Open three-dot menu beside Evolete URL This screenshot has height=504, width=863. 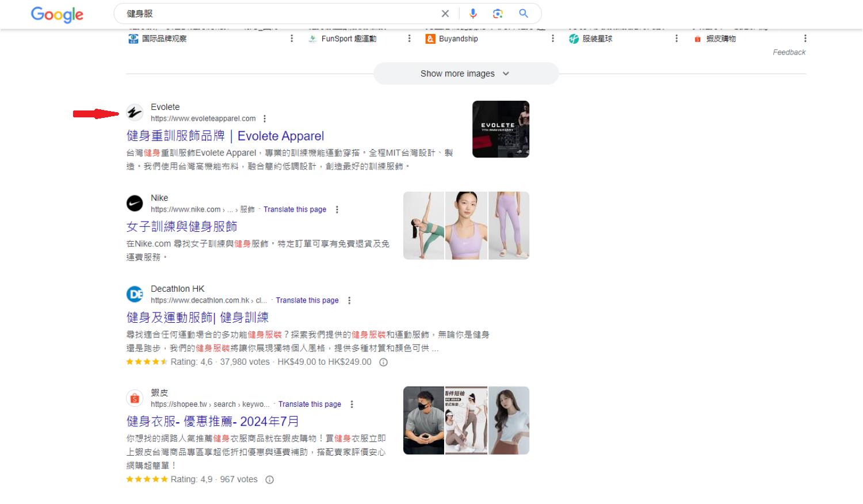click(265, 118)
